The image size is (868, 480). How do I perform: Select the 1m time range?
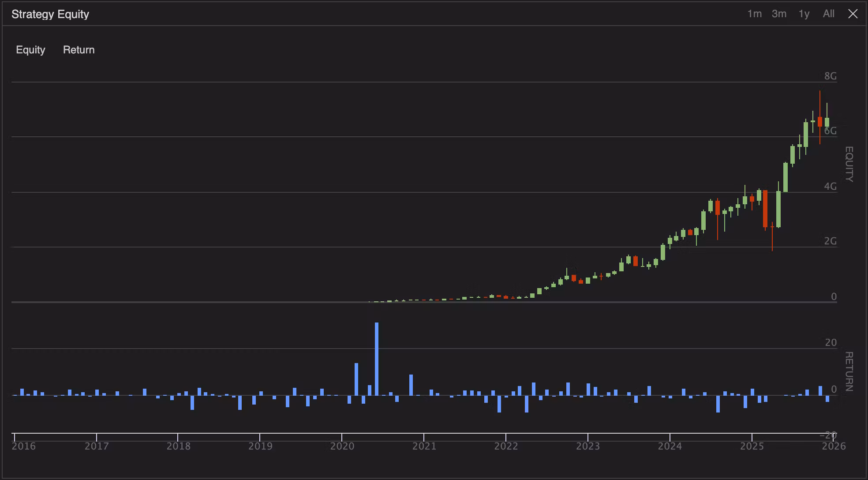754,14
